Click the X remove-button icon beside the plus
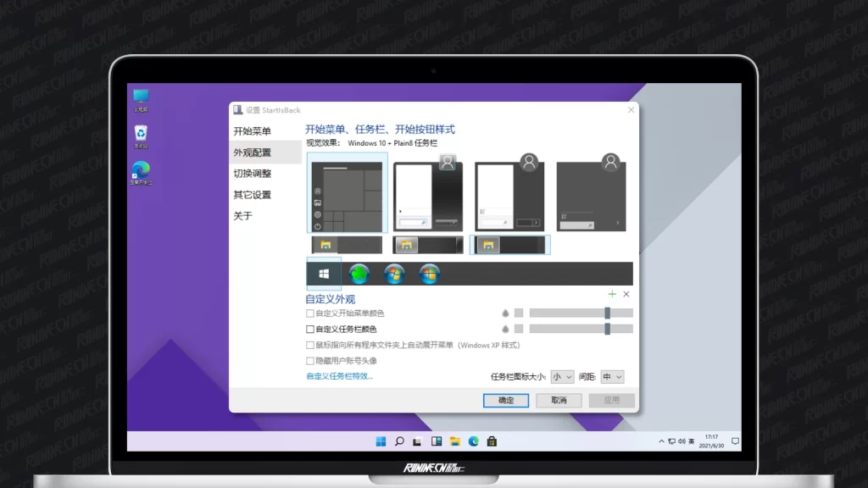 click(626, 294)
